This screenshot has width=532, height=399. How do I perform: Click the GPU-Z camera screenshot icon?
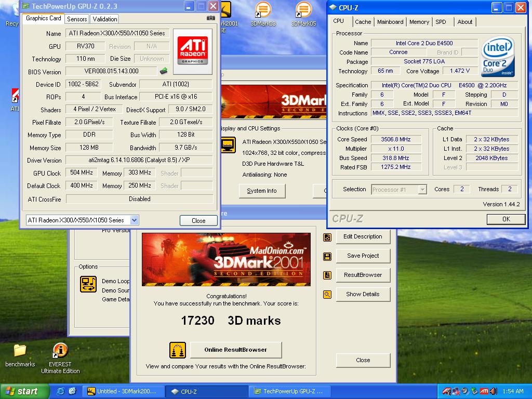(211, 18)
